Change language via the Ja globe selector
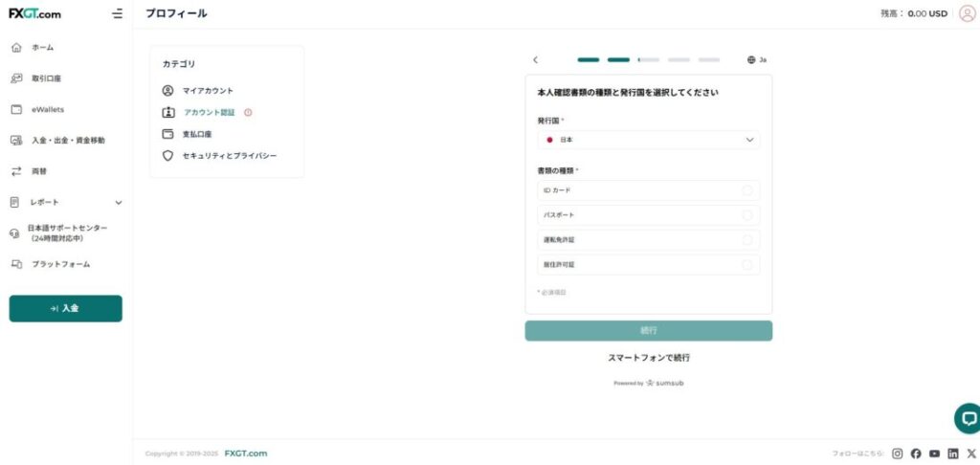Image resolution: width=980 pixels, height=465 pixels. tap(756, 59)
